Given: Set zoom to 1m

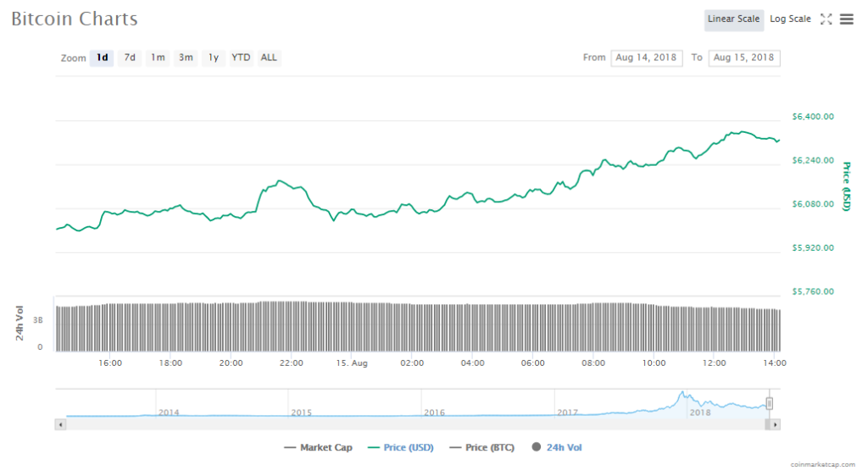Looking at the screenshot, I should coord(158,58).
